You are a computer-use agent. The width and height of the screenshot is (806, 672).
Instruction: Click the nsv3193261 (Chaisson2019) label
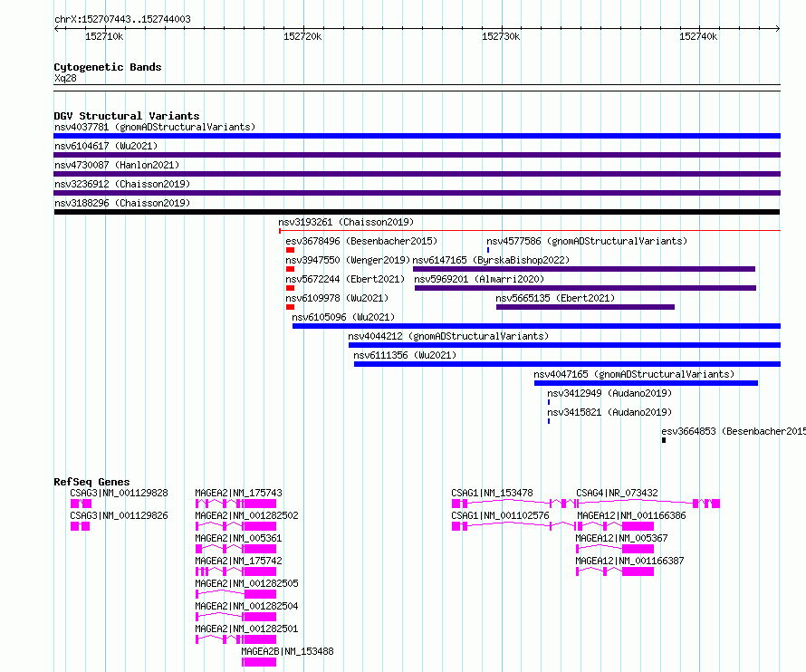[346, 222]
